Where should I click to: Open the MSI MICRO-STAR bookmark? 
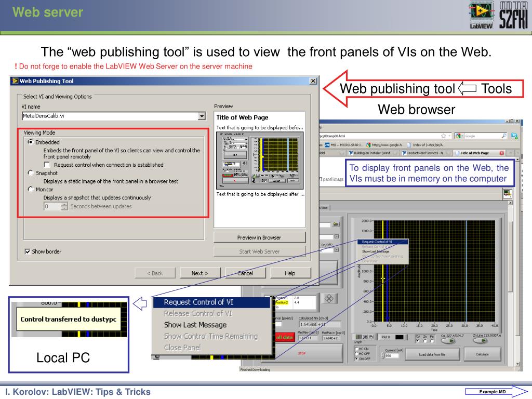[343, 145]
